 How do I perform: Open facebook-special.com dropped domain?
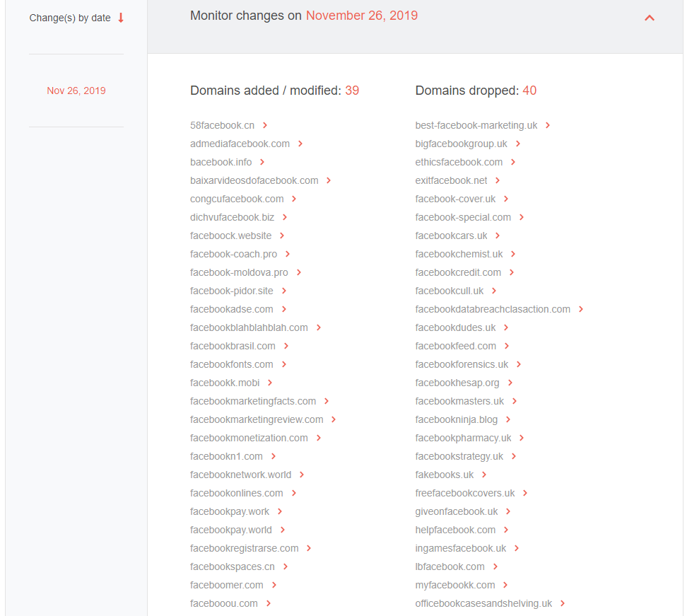pos(463,217)
